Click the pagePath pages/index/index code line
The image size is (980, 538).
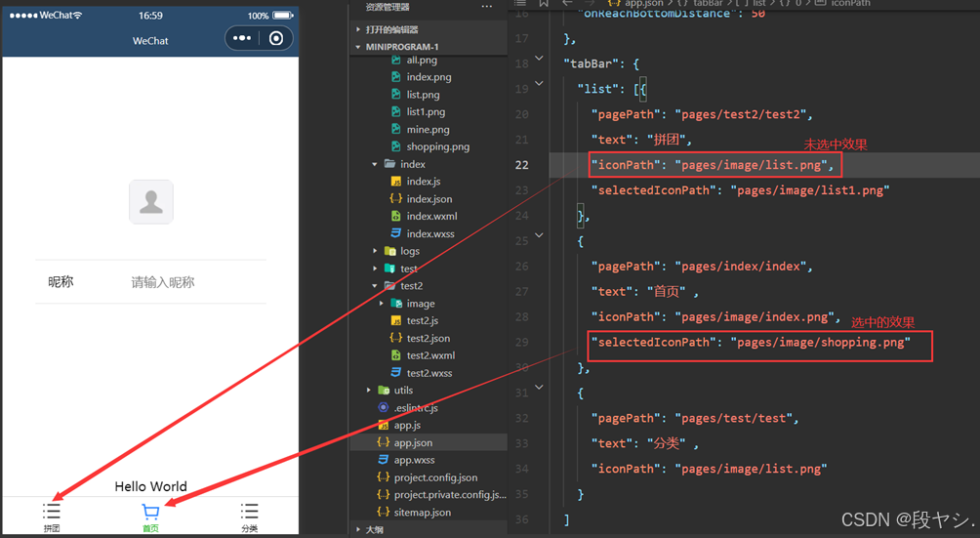(703, 267)
